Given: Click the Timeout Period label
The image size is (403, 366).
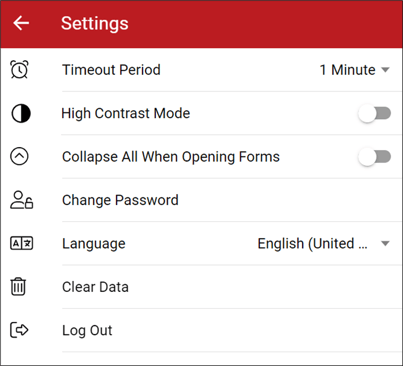Looking at the screenshot, I should pos(111,70).
